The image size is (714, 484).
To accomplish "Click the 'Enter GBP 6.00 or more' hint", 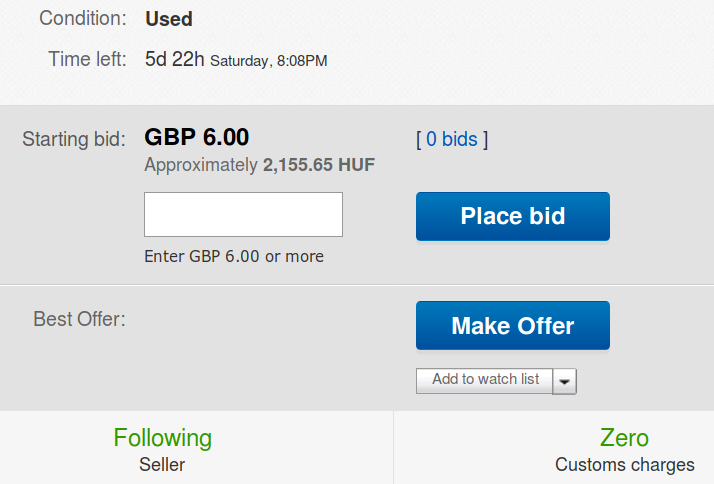I will click(234, 256).
